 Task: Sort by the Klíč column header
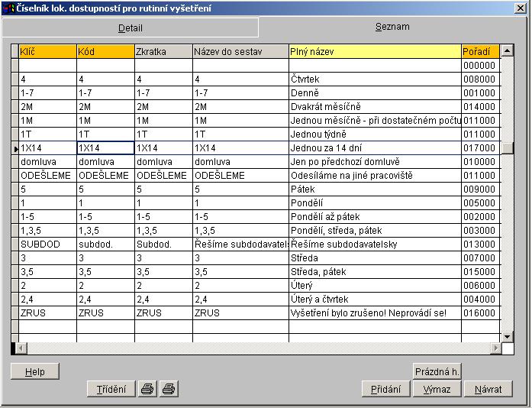pos(47,51)
